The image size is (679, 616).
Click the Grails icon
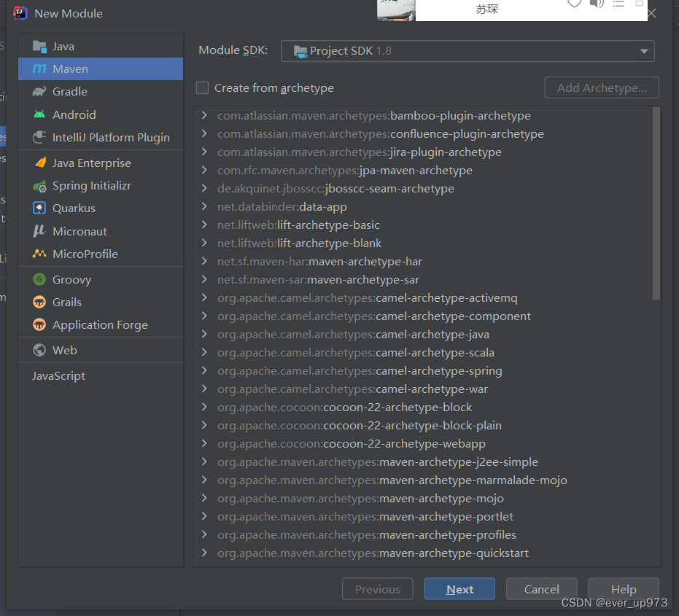click(39, 302)
